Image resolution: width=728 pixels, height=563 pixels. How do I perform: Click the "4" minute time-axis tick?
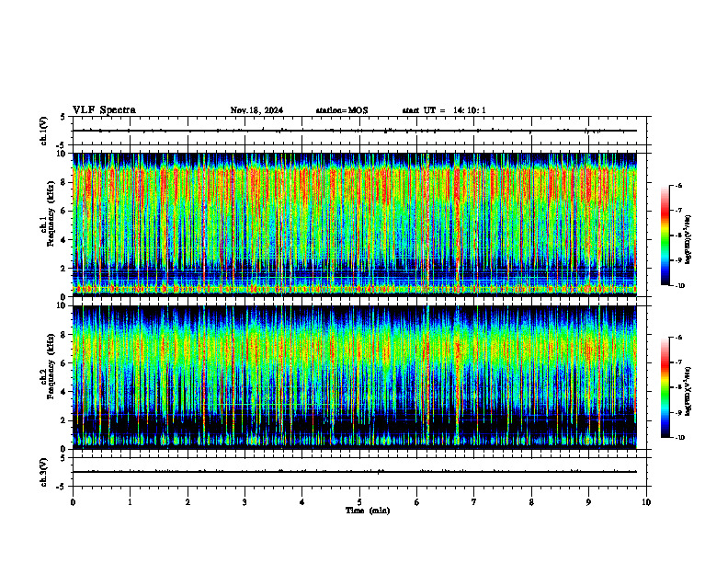click(x=302, y=502)
